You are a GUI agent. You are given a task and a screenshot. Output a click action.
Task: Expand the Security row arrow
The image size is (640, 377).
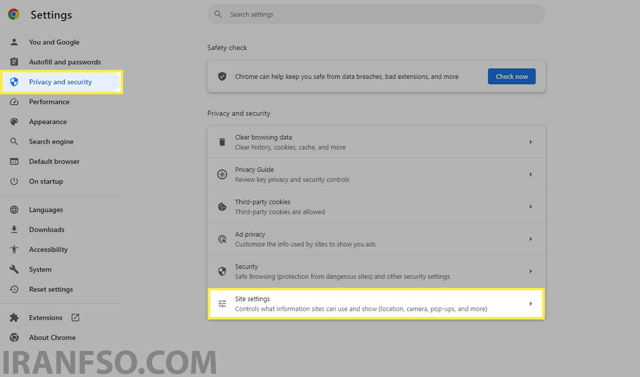531,271
